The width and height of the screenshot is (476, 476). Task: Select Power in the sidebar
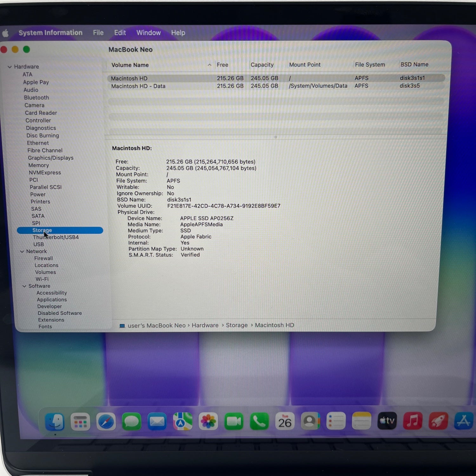pyautogui.click(x=38, y=195)
